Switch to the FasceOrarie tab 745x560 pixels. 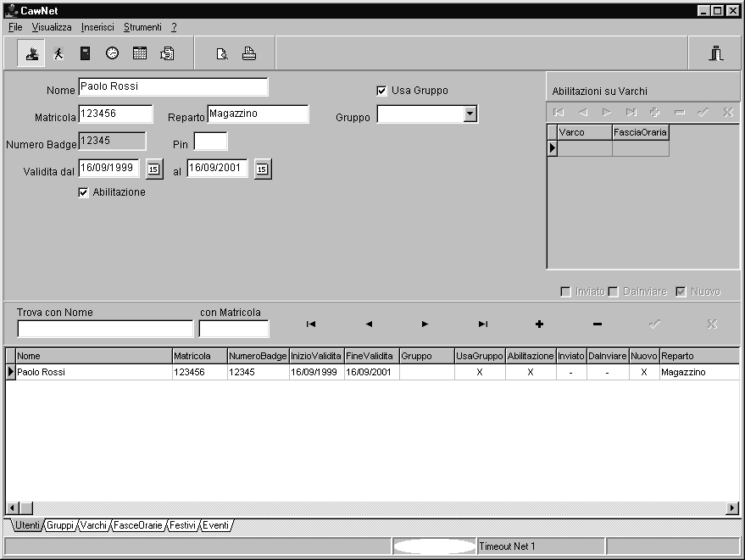(x=138, y=525)
